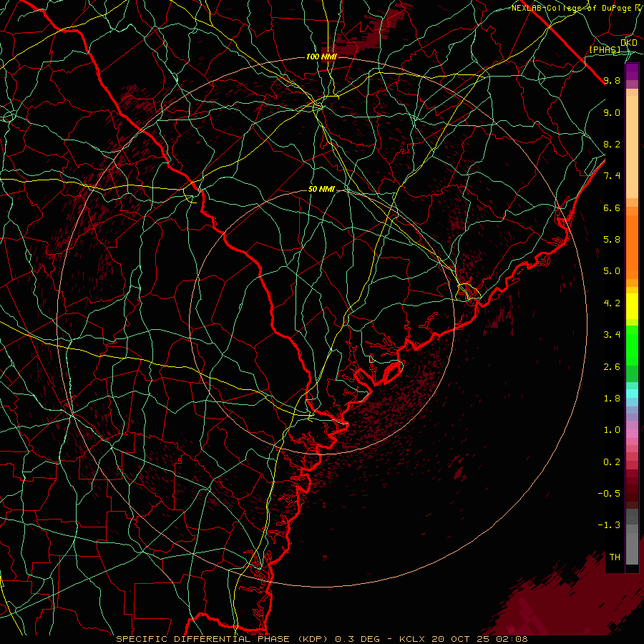Click the 1.0 legend value
Image resolution: width=644 pixels, height=644 pixels.
[x=612, y=430]
